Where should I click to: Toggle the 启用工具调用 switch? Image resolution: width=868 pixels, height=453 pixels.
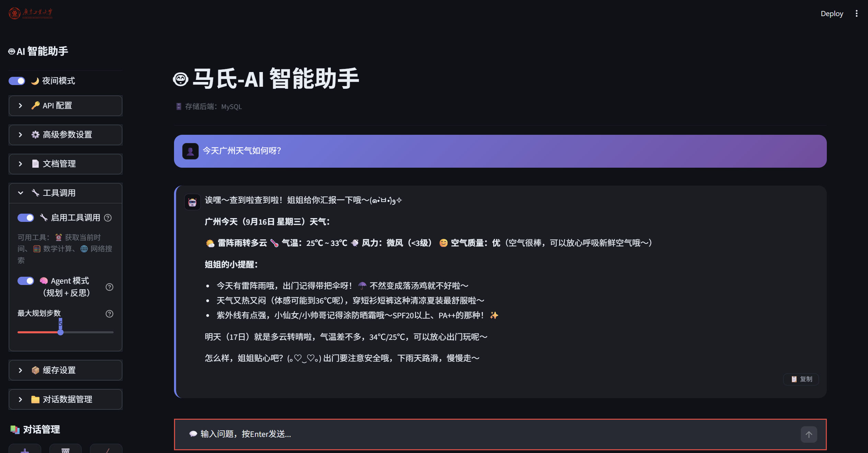(26, 218)
